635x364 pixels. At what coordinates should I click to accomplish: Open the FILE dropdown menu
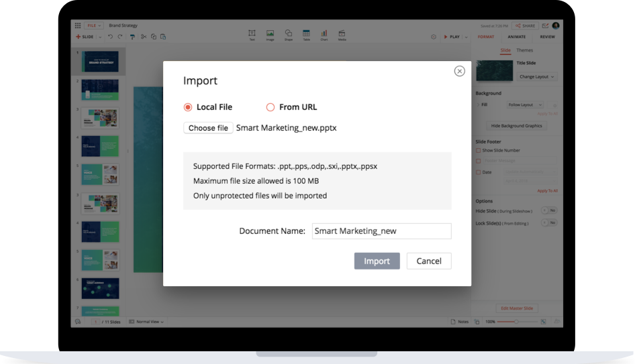click(x=94, y=25)
